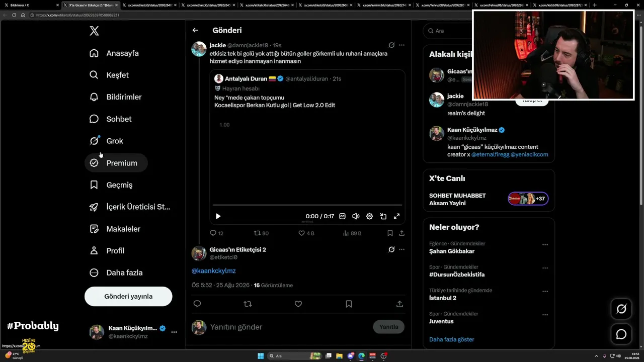Open Bildirimler notifications
This screenshot has height=362, width=644.
pyautogui.click(x=116, y=97)
